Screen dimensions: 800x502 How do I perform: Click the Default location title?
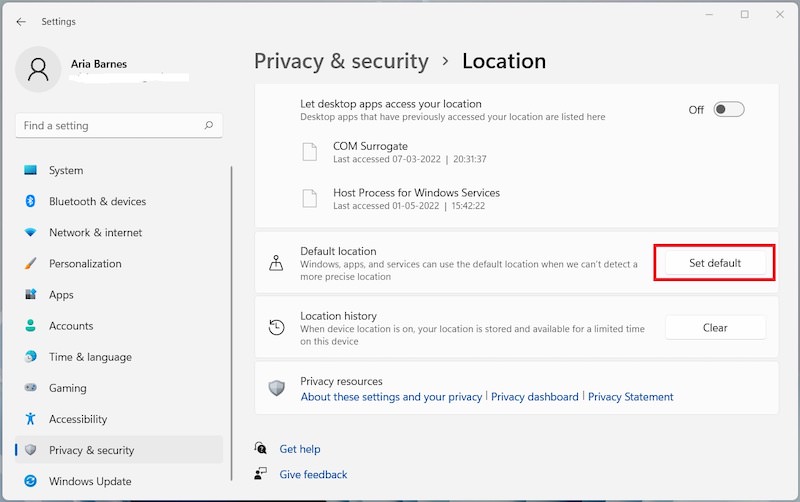(338, 251)
